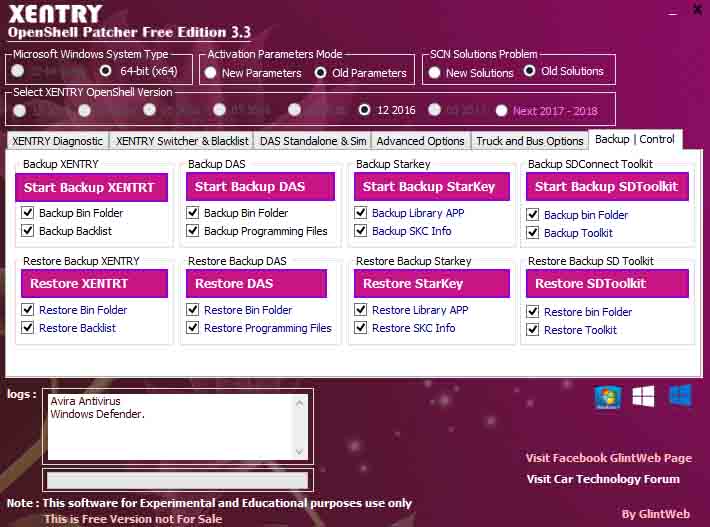This screenshot has height=527, width=710.
Task: Click the progress bar below logs
Action: (x=178, y=480)
